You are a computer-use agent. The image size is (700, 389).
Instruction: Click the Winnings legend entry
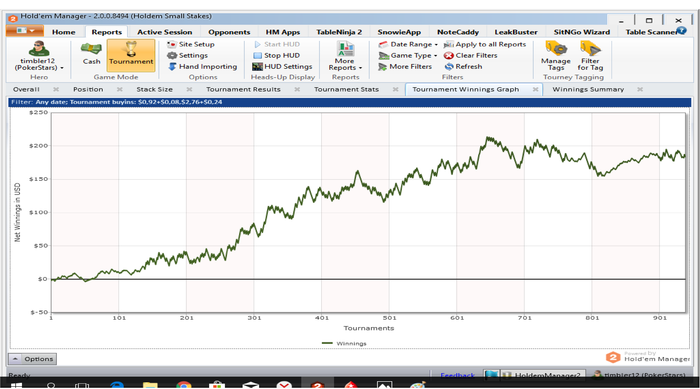pyautogui.click(x=344, y=343)
